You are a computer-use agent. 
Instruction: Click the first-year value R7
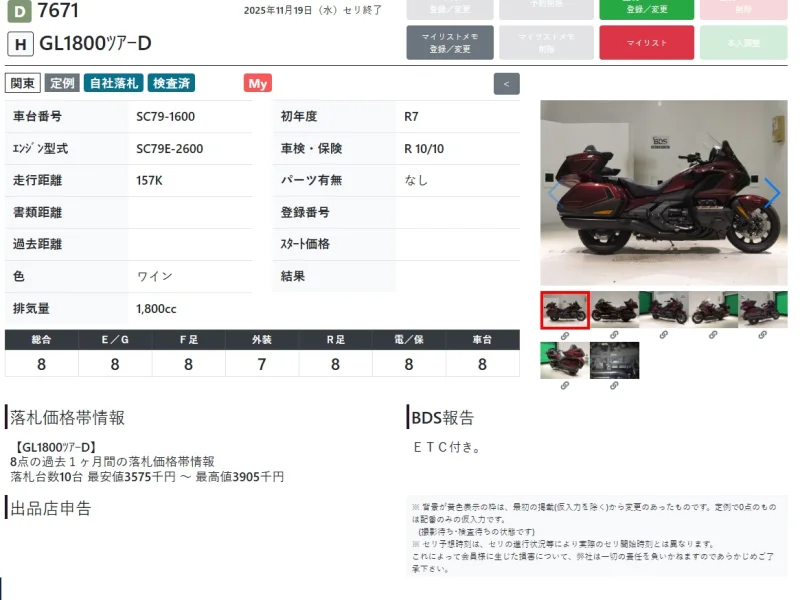(411, 116)
